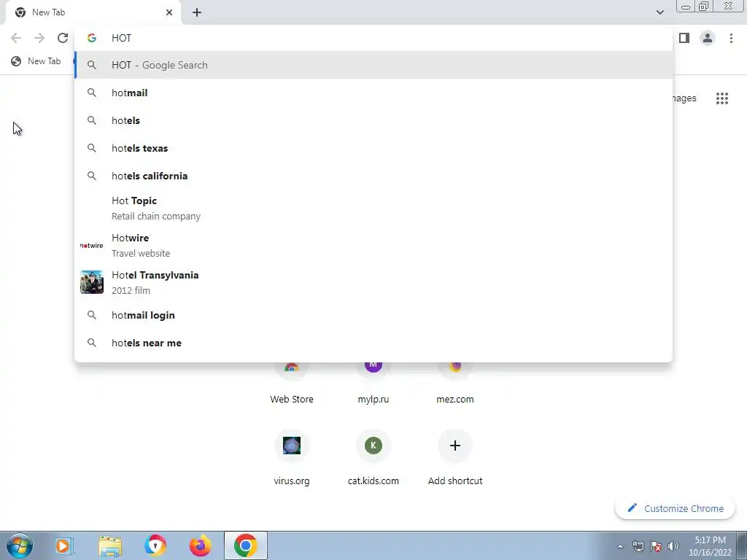Screen dimensions: 747x560
Task: Click the volume speaker tray icon
Action: pyautogui.click(x=673, y=546)
